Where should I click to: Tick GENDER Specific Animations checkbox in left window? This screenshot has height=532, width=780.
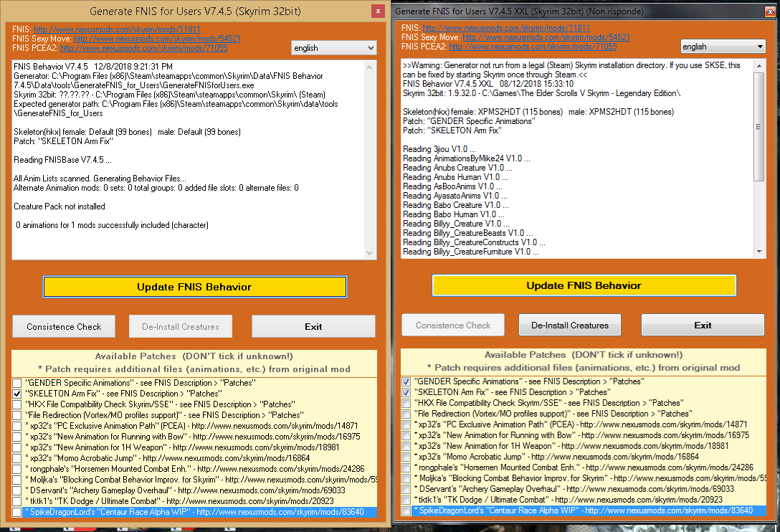point(17,383)
